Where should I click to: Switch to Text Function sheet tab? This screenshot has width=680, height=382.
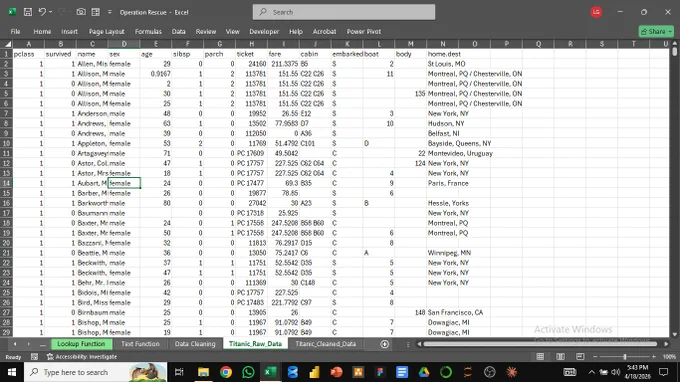(140, 344)
